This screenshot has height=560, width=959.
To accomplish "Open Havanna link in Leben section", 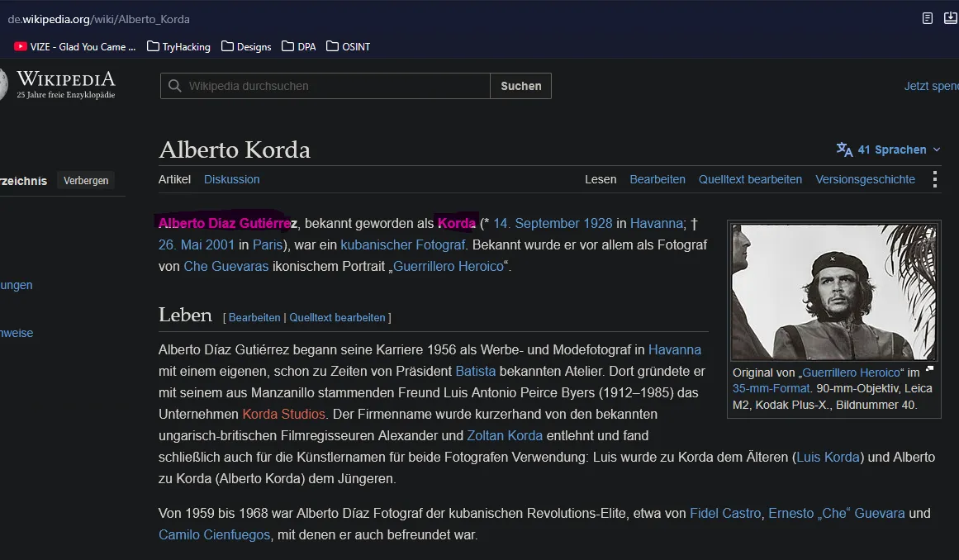I will [x=675, y=349].
